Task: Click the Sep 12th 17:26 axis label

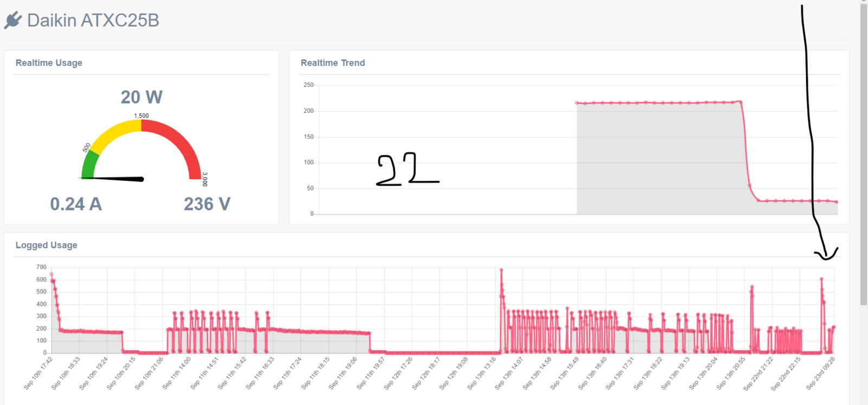Action: coord(399,373)
